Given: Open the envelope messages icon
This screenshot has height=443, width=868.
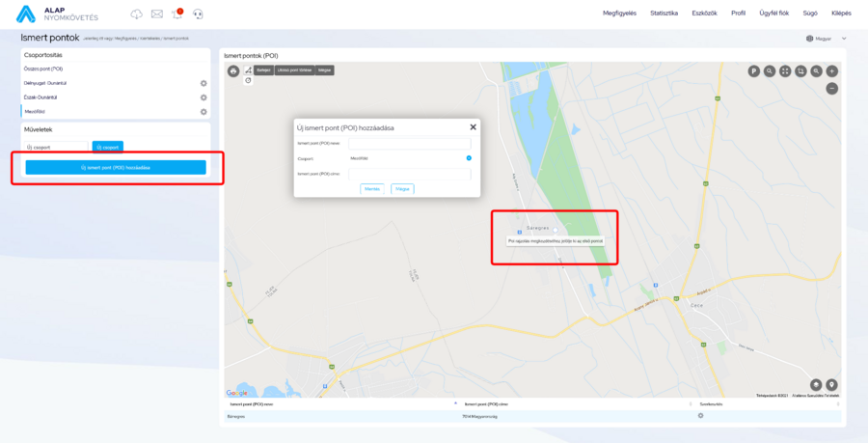Looking at the screenshot, I should pos(156,14).
